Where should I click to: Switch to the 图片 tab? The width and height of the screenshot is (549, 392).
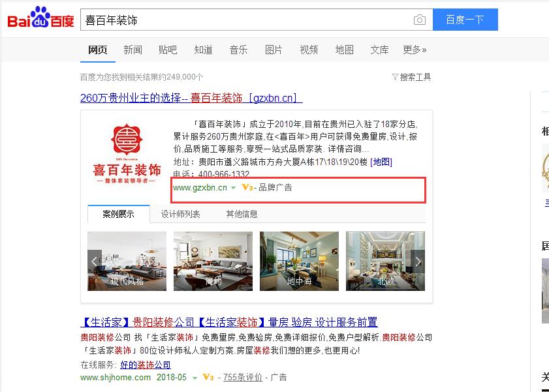coord(274,50)
